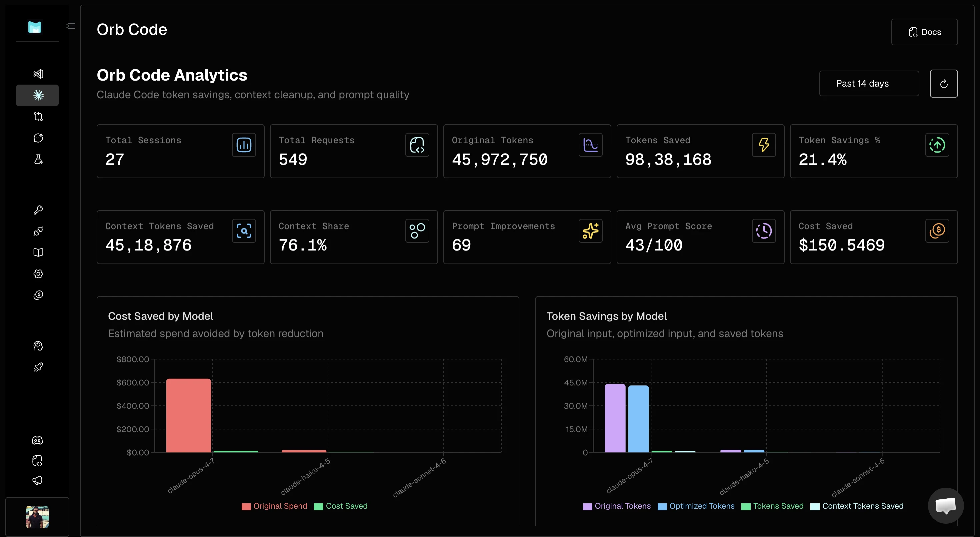Open the chat refresh sidebar icon

(x=38, y=138)
